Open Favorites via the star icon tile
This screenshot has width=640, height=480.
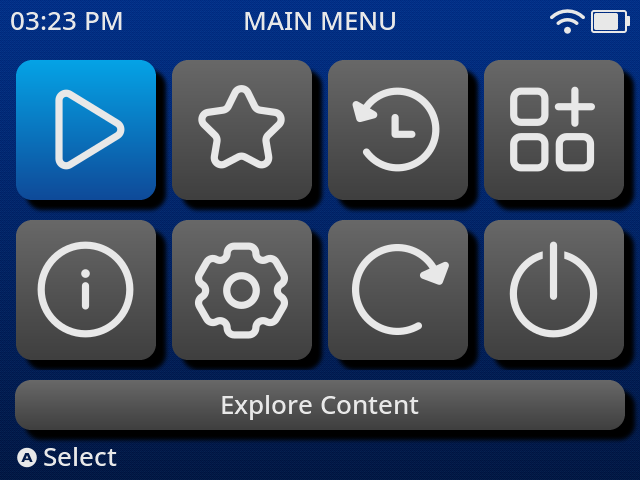pos(242,130)
